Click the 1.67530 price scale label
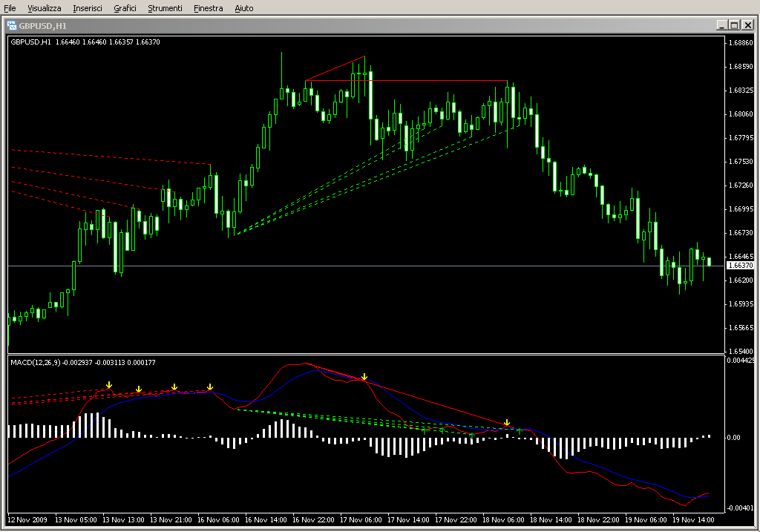Screen dimensions: 760x532 point(741,161)
